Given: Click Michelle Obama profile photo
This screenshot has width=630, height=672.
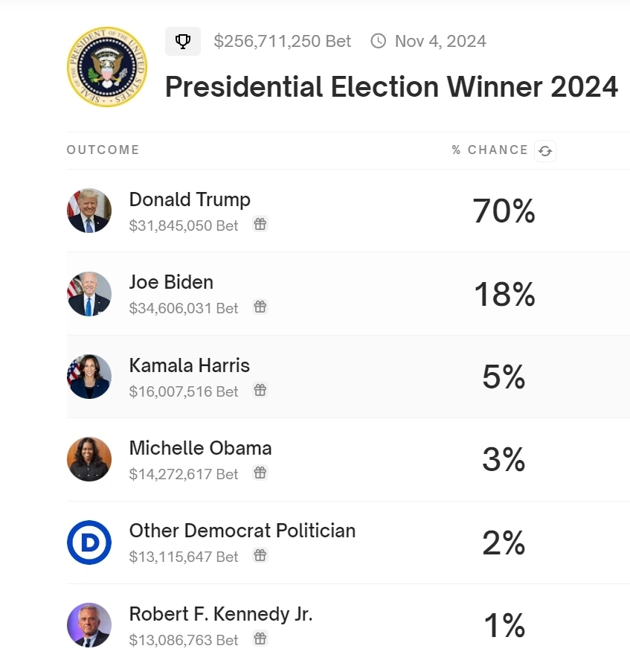Looking at the screenshot, I should coord(89,459).
